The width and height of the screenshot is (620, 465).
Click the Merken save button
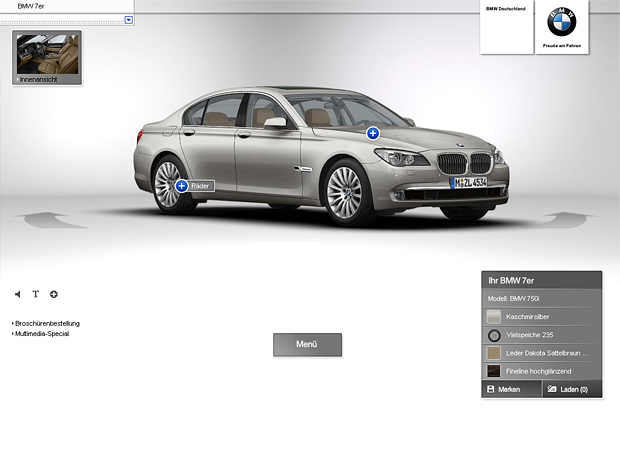(x=512, y=389)
